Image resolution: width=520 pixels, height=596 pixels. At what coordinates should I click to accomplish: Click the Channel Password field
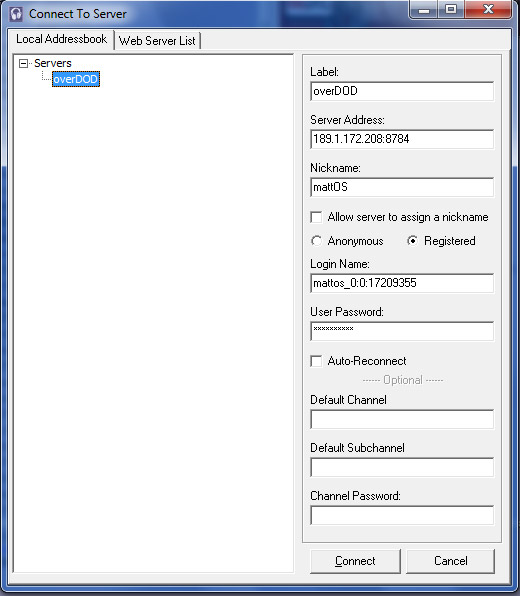point(402,515)
